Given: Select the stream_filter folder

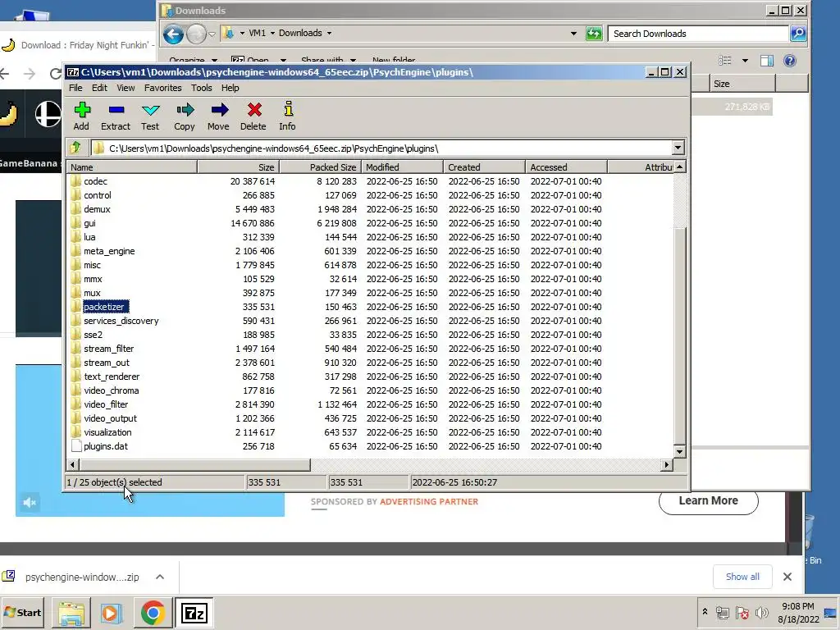Looking at the screenshot, I should click(109, 349).
